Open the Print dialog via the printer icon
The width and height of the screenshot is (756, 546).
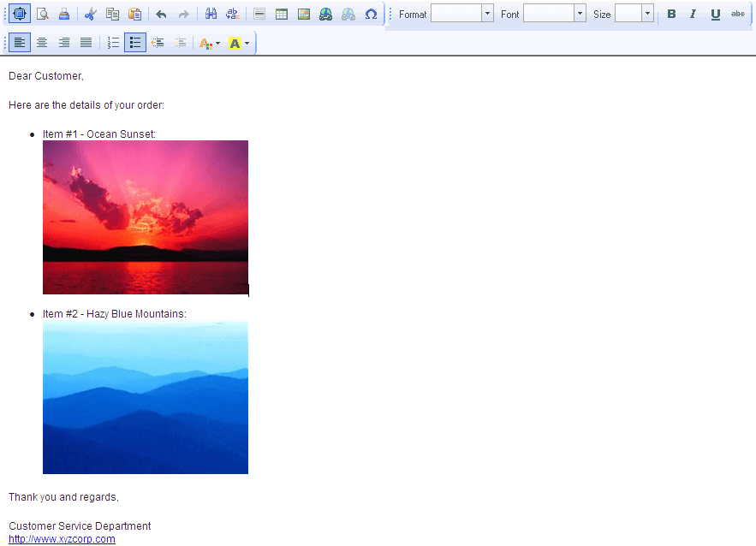click(x=64, y=14)
